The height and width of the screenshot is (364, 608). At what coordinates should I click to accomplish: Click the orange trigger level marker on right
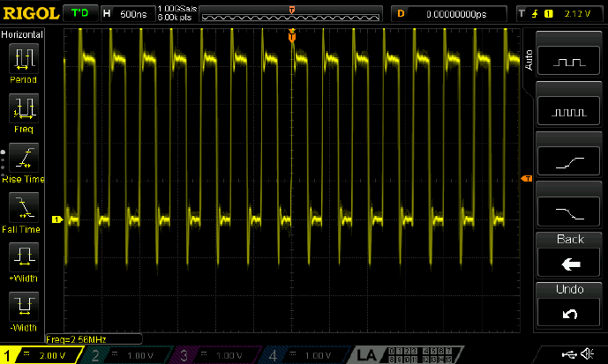(526, 179)
